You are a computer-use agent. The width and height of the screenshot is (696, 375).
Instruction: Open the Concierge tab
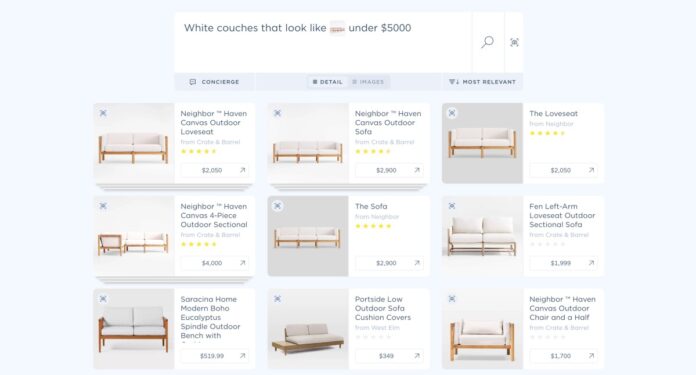214,82
